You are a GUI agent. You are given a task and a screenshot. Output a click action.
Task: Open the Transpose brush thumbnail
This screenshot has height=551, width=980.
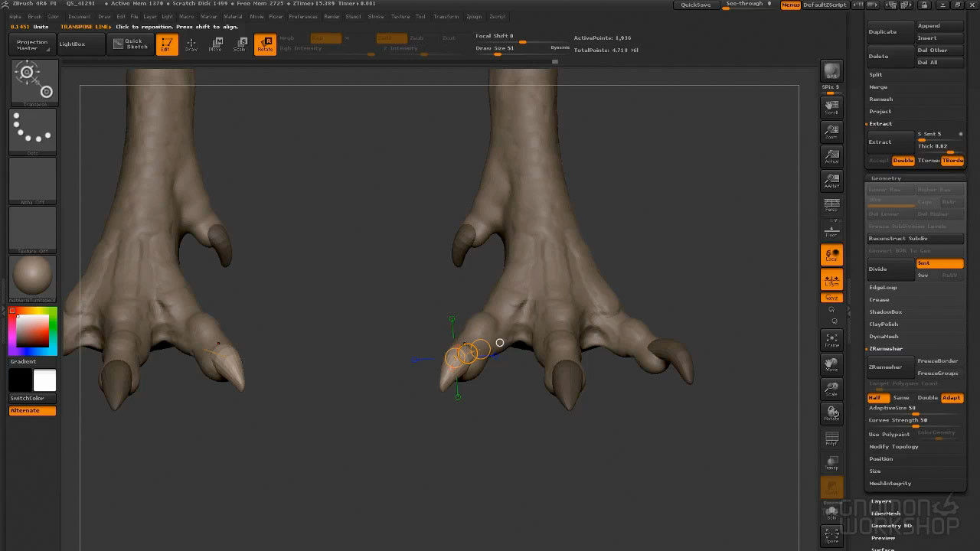(33, 83)
